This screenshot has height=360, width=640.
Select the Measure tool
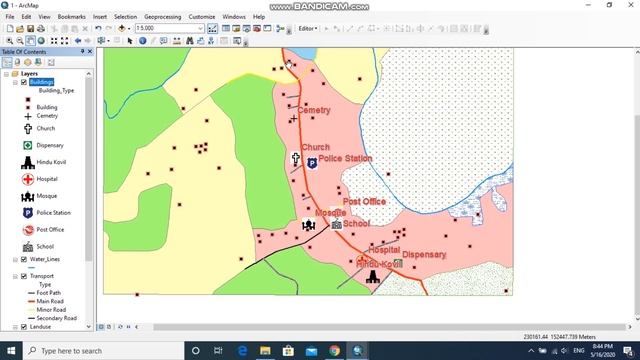point(177,41)
